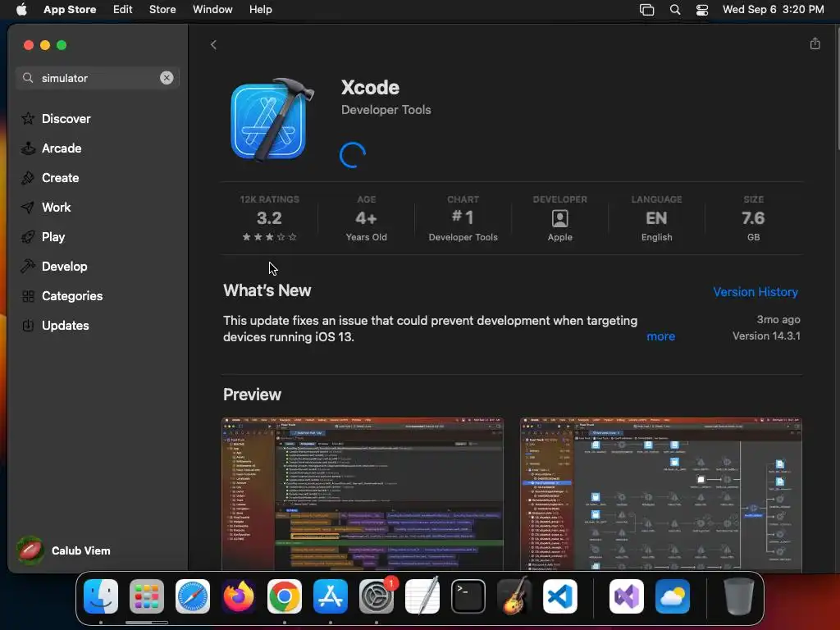Open the Arcade section
Viewport: 840px width, 630px height.
pos(51,148)
